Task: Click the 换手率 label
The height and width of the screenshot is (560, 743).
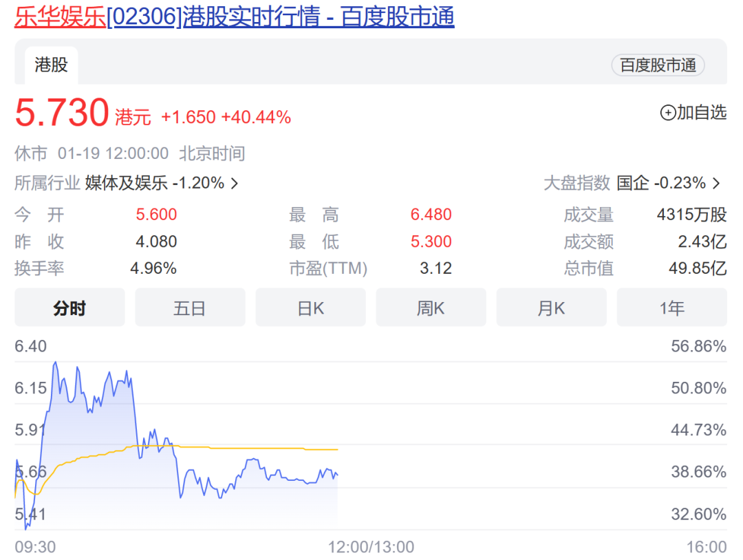Action: [x=39, y=268]
